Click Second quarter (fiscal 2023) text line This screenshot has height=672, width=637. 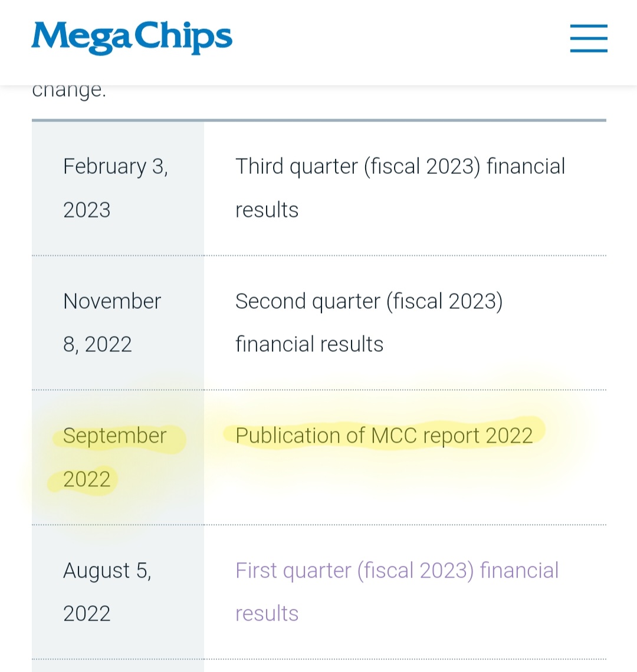369,301
